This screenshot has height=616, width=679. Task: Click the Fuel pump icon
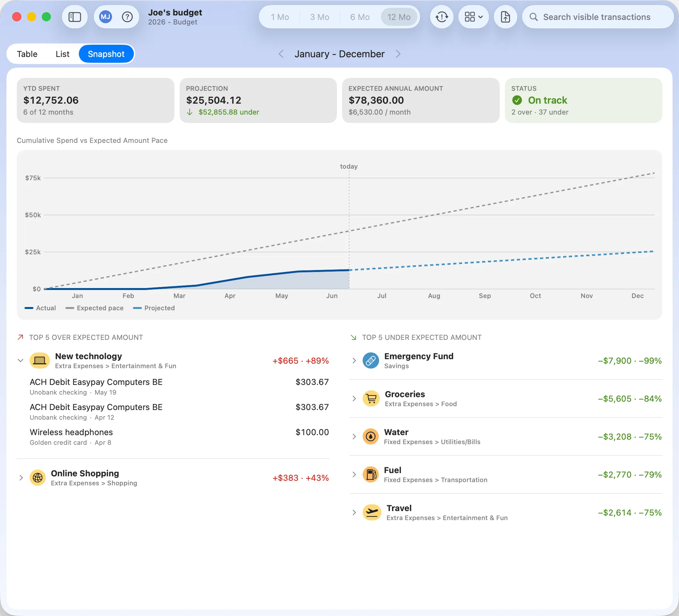[371, 474]
